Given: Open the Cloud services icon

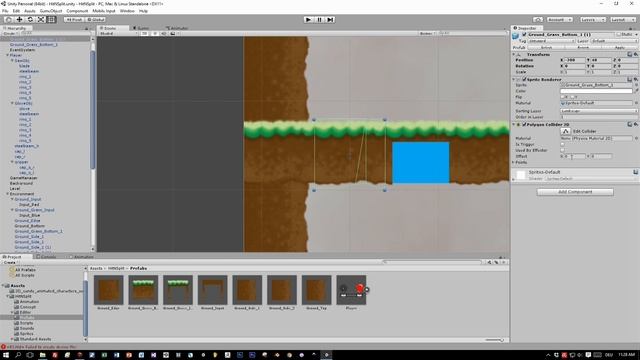Looking at the screenshot, I should [x=538, y=20].
